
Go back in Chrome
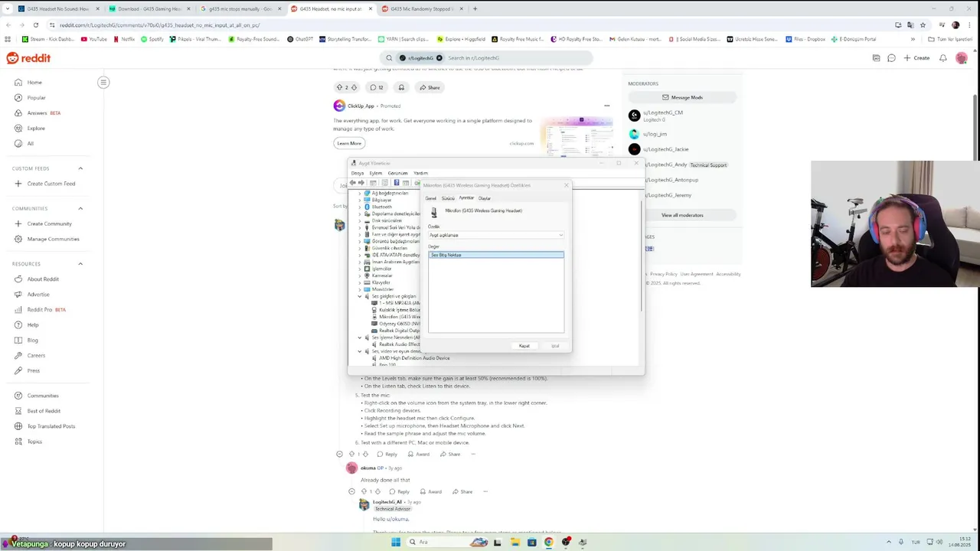pos(8,24)
